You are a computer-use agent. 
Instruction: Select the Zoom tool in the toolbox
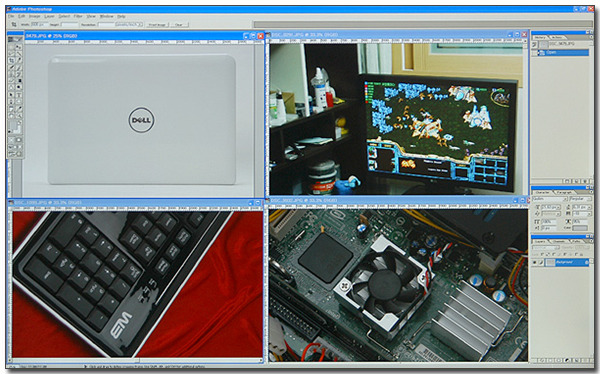(19, 115)
